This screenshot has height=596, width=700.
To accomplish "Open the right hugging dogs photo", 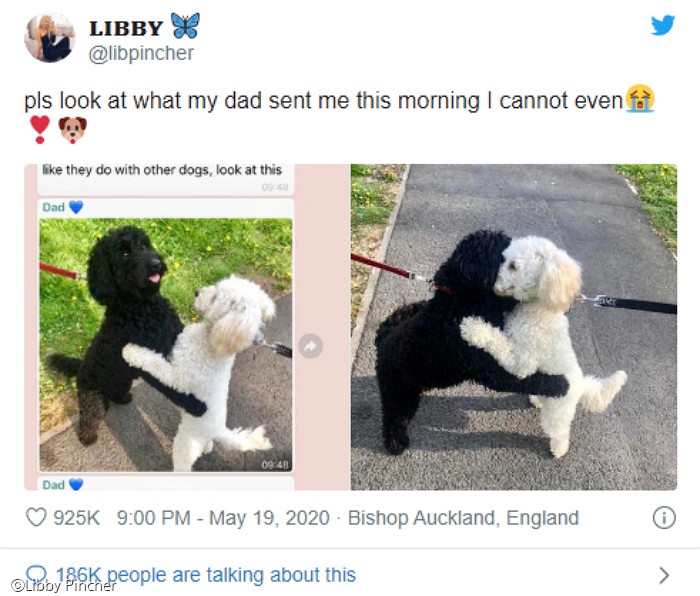I will tap(514, 327).
